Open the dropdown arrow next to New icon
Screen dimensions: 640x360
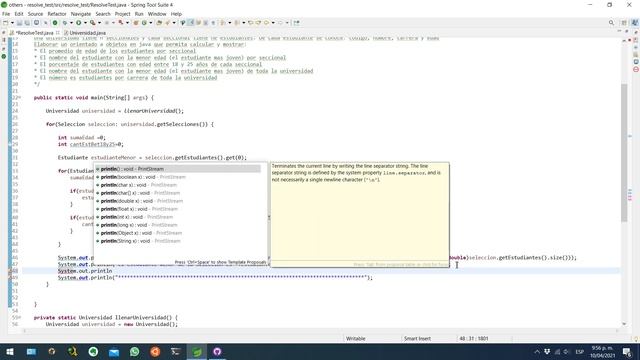(12, 23)
